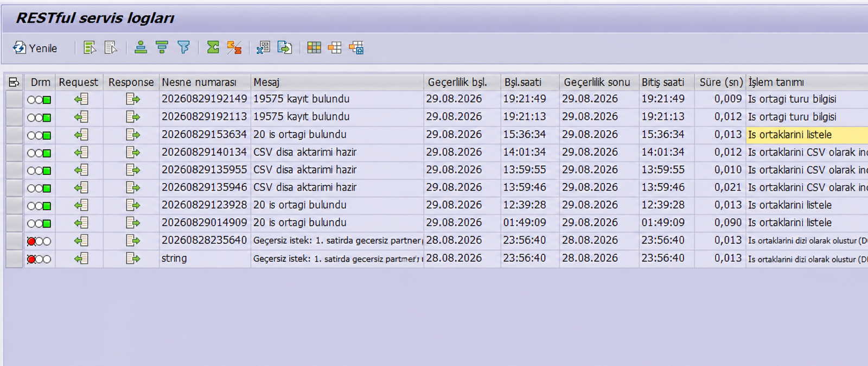This screenshot has width=868, height=366.
Task: Click start time 19:21:49
Action: pyautogui.click(x=525, y=99)
